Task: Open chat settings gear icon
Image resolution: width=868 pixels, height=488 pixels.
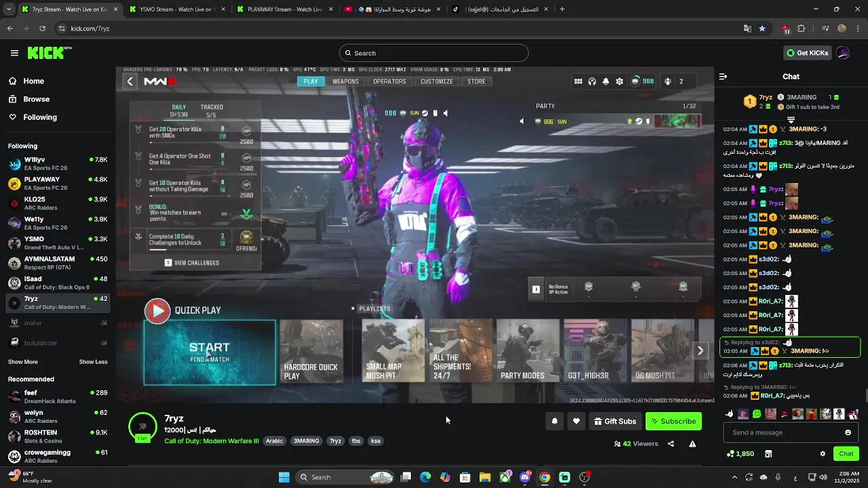Action: pyautogui.click(x=823, y=453)
